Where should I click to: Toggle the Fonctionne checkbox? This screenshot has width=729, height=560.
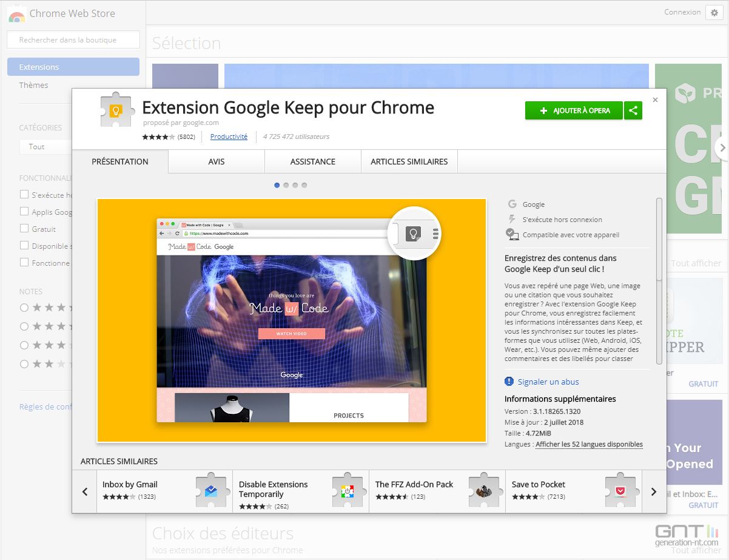tap(24, 263)
